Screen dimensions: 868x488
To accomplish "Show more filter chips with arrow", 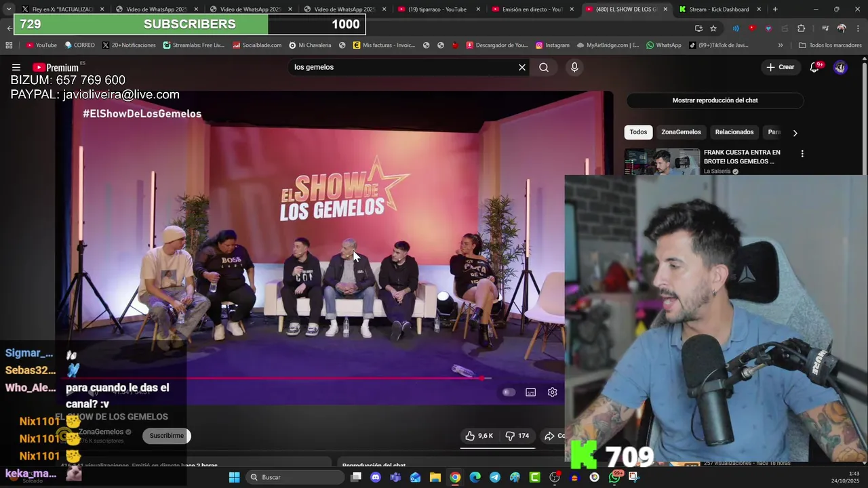I will [795, 133].
